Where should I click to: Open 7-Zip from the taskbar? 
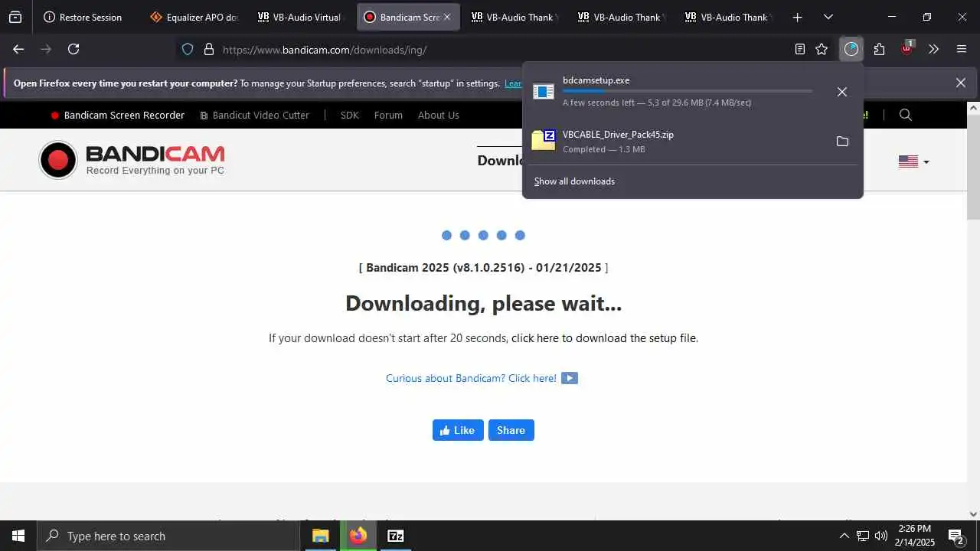point(395,536)
